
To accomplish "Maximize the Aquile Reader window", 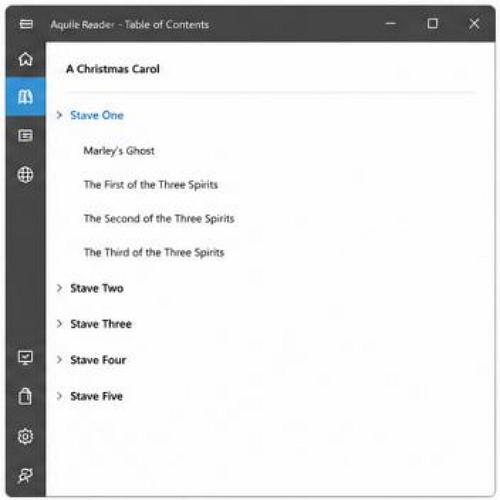I will click(x=432, y=24).
